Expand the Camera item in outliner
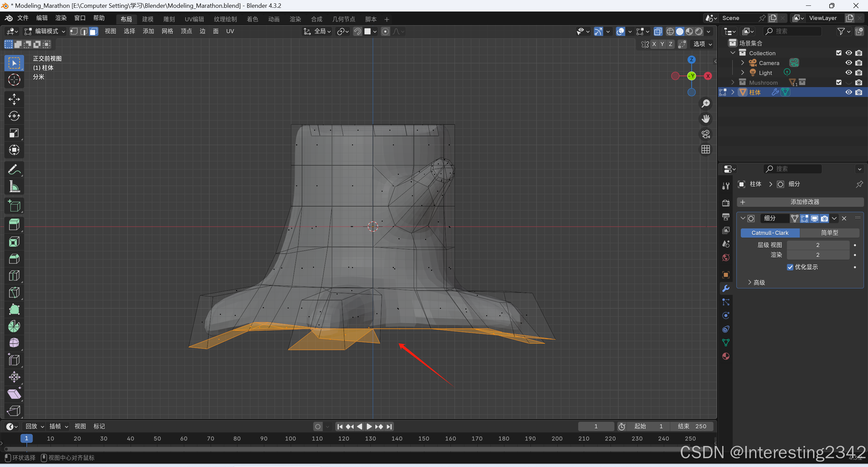The width and height of the screenshot is (868, 467). click(742, 63)
